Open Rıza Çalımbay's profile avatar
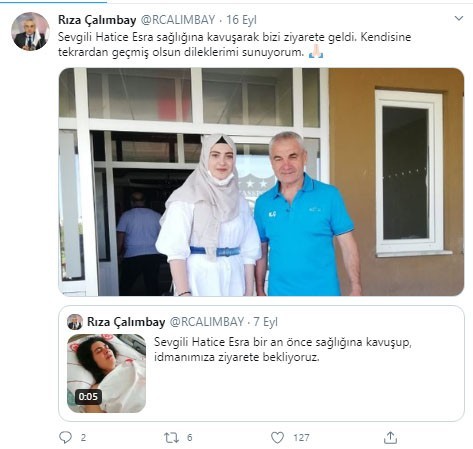Image resolution: width=473 pixels, height=449 pixels. pyautogui.click(x=30, y=31)
